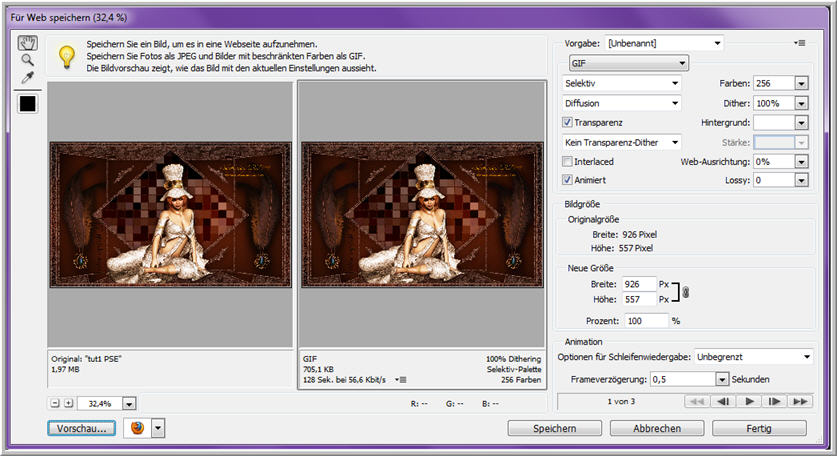Viewport: 837px width, 456px height.
Task: Open the download speed preview menu icon
Action: (401, 380)
